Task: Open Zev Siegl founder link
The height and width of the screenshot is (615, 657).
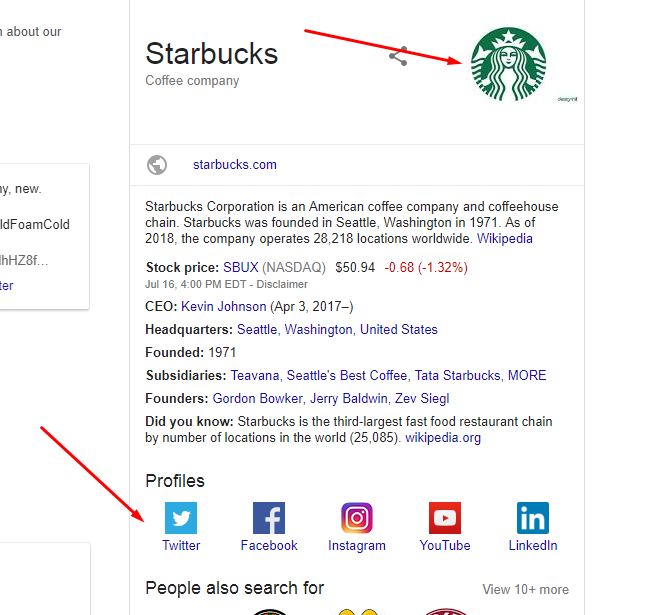Action: click(422, 398)
